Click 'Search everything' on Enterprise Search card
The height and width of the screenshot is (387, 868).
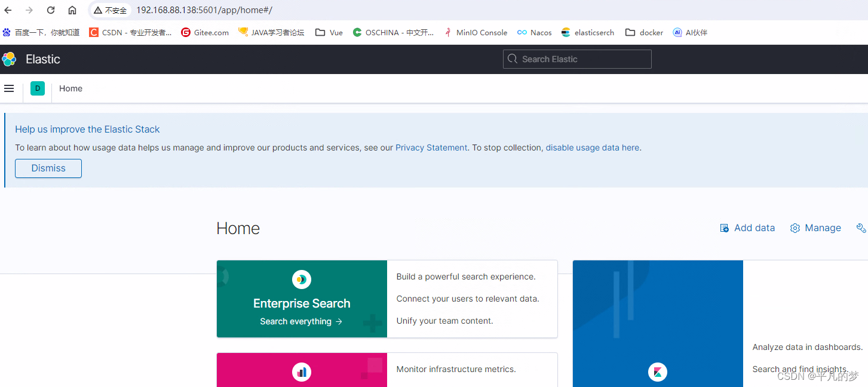(x=301, y=321)
